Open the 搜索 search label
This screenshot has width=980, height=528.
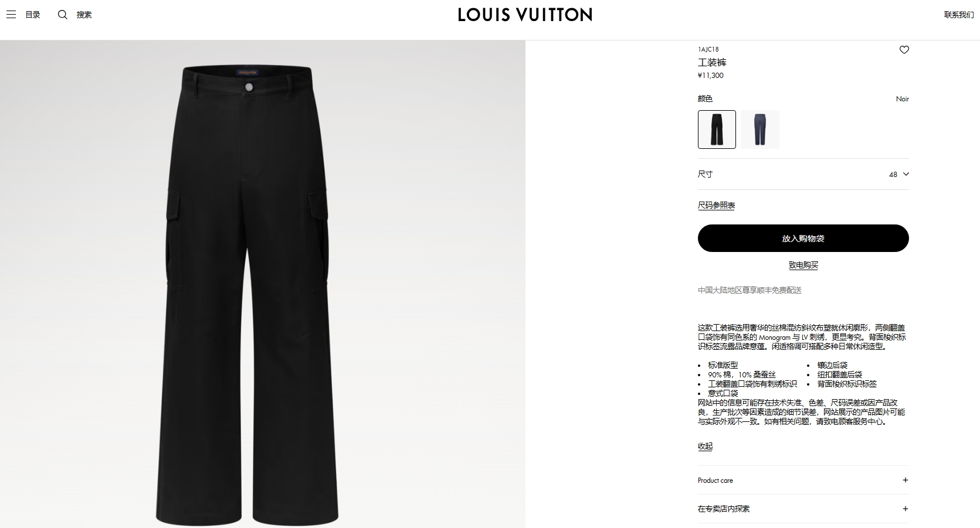point(84,15)
